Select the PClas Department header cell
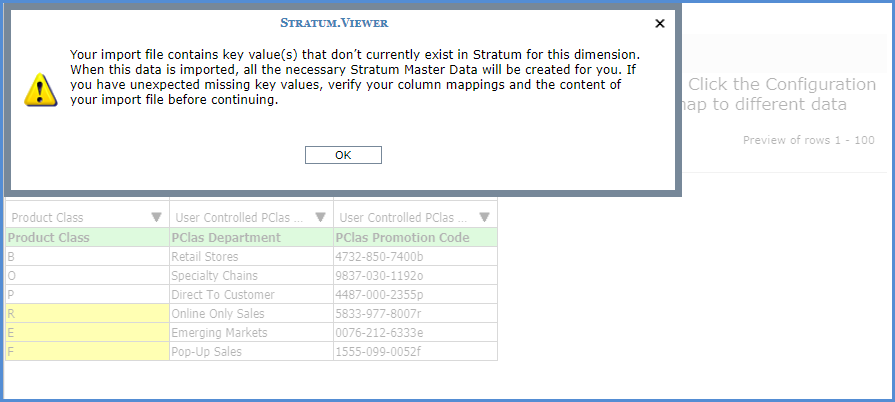 pyautogui.click(x=251, y=238)
